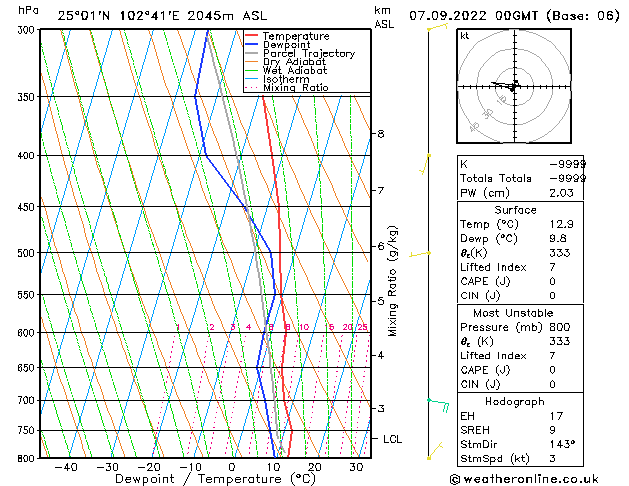This screenshot has width=629, height=486.
Task: Click the wind barb at 400 hPa
Action: [x=425, y=164]
